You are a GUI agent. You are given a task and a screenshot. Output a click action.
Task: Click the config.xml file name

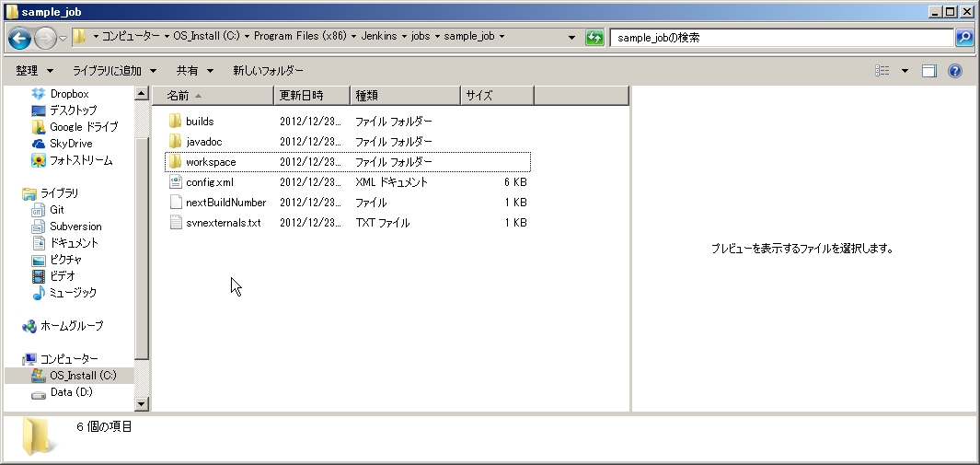pos(210,182)
